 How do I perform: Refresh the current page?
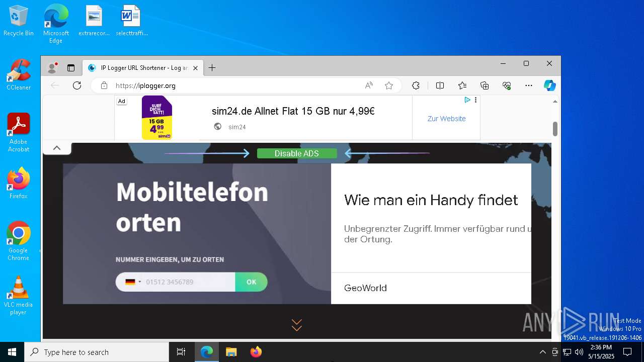pos(77,85)
